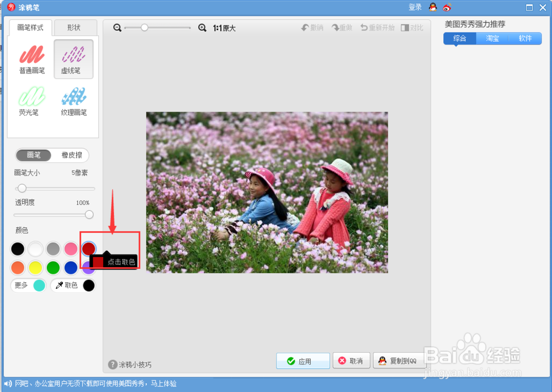The image size is (552, 392).
Task: Click the 应用 apply button
Action: (303, 361)
